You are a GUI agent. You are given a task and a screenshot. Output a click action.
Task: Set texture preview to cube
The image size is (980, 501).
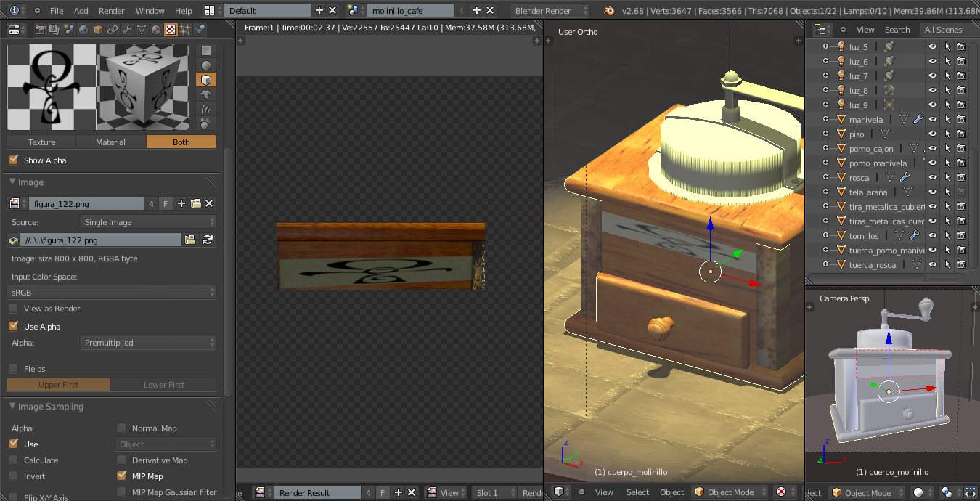coord(206,80)
